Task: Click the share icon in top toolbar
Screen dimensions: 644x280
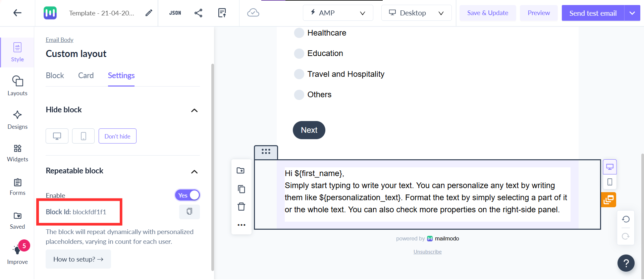Action: 198,13
